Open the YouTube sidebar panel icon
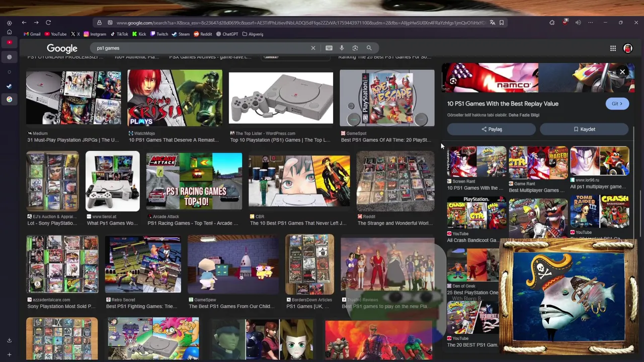The height and width of the screenshot is (362, 644). click(9, 42)
